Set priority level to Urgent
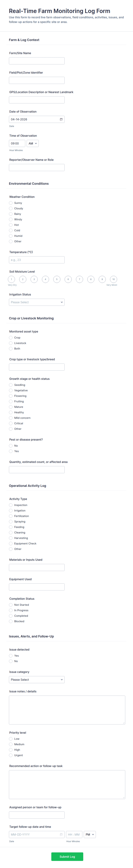Image resolution: width=133 pixels, height=868 pixels. coord(11,755)
